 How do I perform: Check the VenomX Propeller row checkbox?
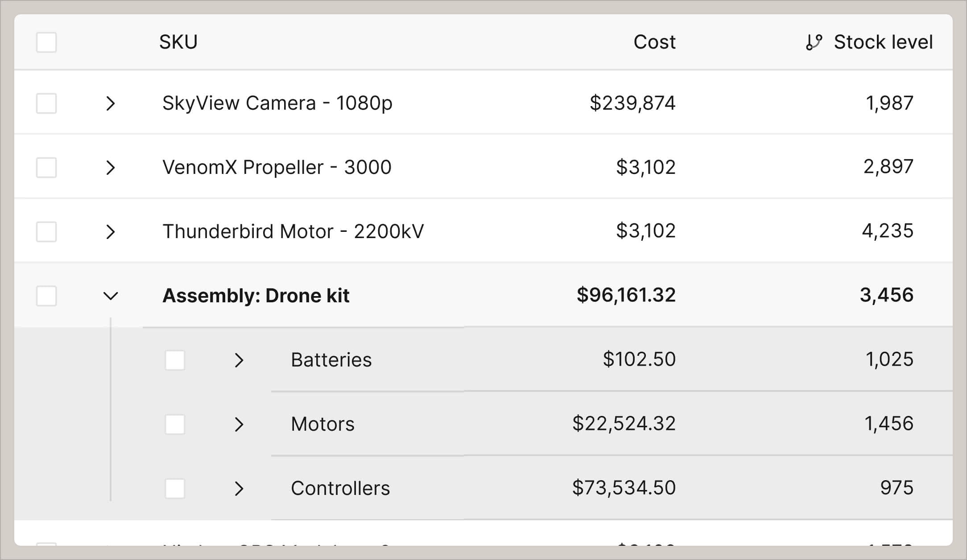tap(47, 167)
